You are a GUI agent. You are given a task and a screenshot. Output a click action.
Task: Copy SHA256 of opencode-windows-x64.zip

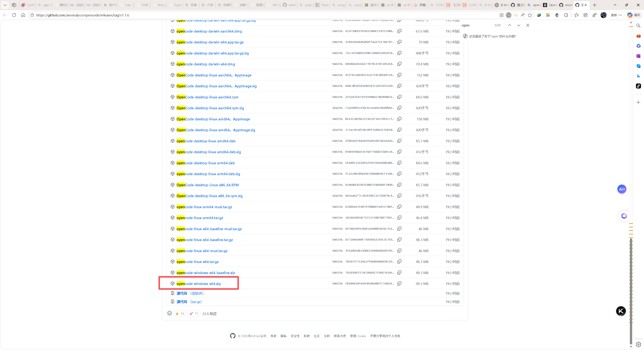399,283
